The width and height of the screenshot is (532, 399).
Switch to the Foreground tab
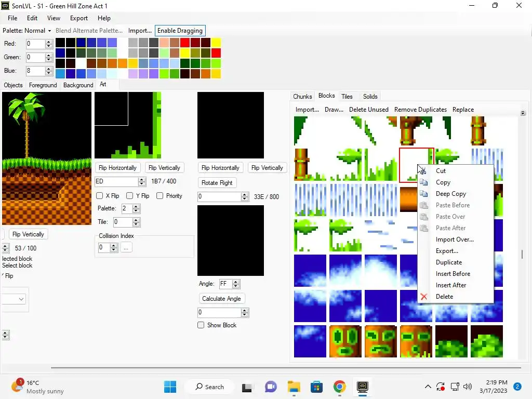(43, 85)
